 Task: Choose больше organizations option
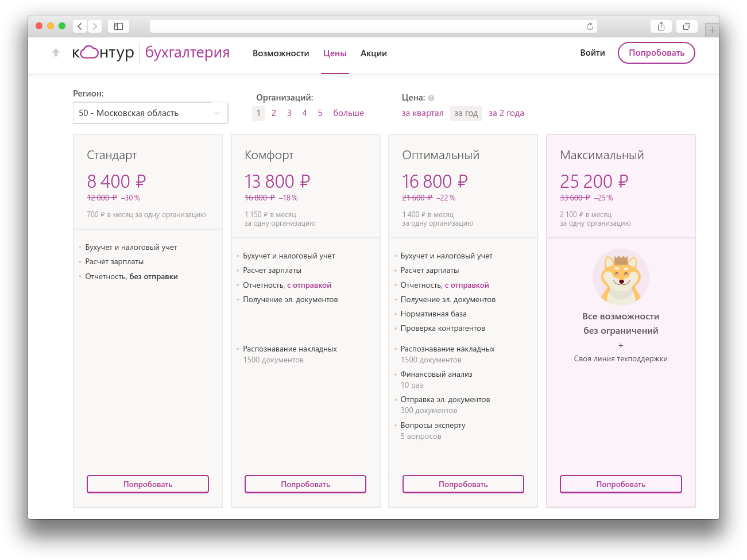[349, 113]
